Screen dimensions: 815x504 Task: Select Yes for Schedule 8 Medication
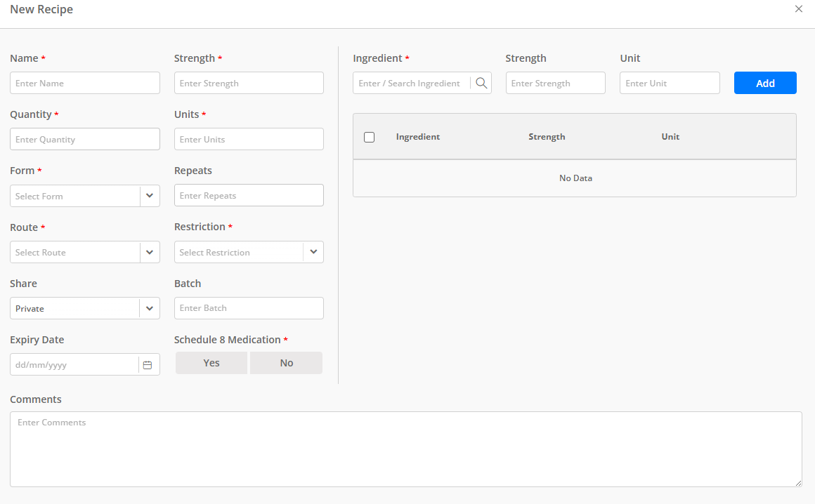211,363
